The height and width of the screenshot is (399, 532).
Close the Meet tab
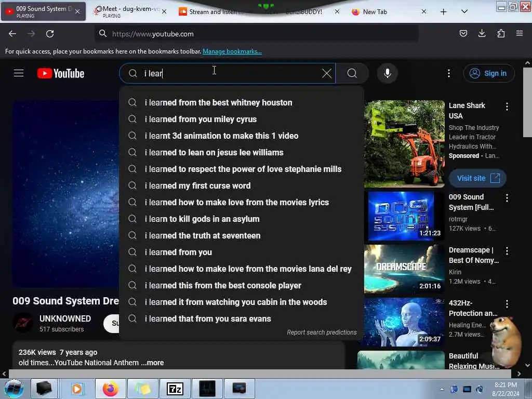[164, 11]
